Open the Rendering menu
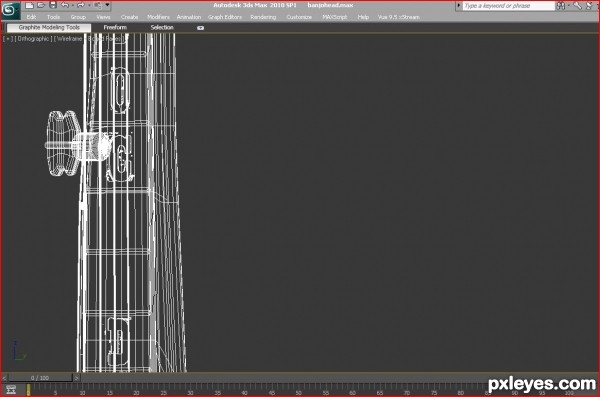Image resolution: width=600 pixels, height=397 pixels. coord(263,17)
